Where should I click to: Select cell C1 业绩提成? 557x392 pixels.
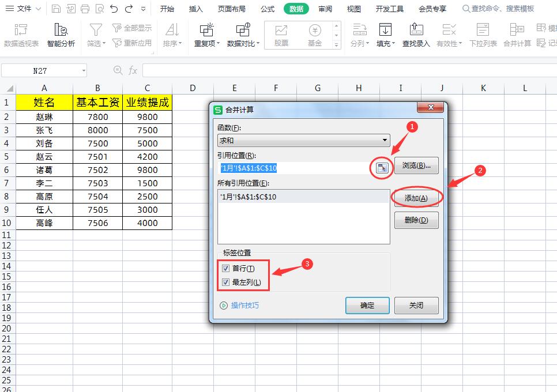click(x=148, y=102)
